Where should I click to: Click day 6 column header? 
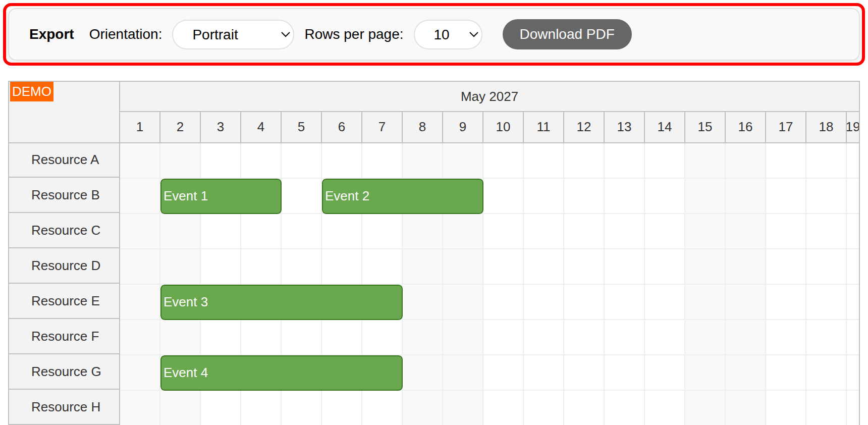342,127
